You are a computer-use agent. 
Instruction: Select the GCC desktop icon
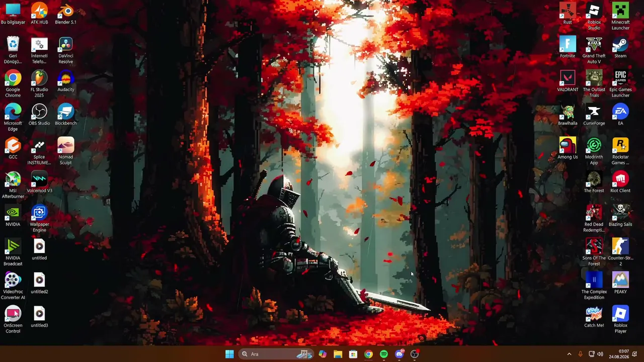13,149
